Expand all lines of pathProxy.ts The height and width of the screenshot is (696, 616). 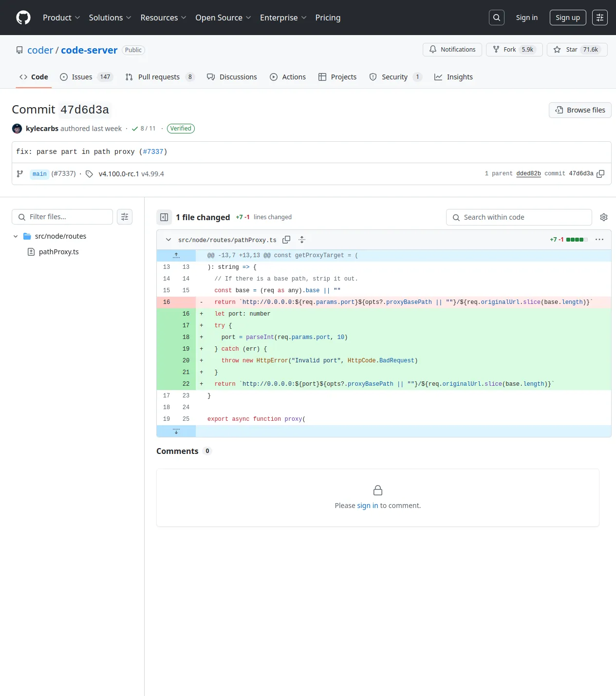pos(302,240)
